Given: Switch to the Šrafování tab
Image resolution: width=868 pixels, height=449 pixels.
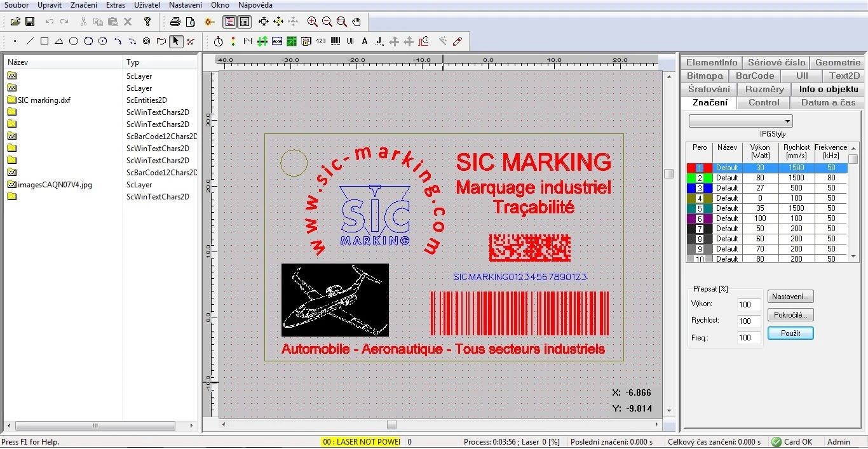Looking at the screenshot, I should coord(709,89).
